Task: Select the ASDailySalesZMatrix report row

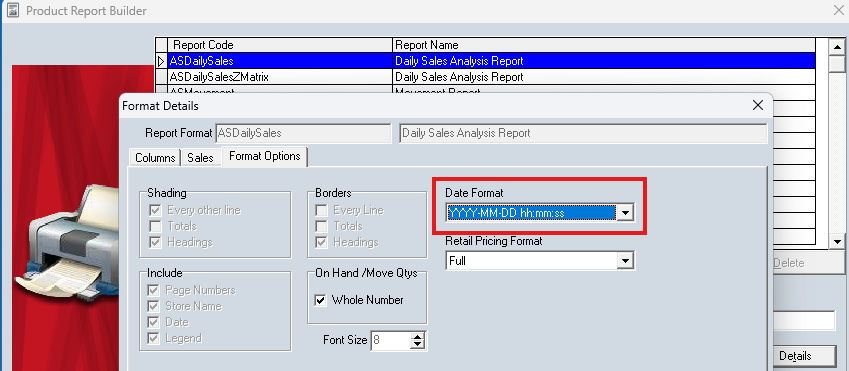Action: (x=491, y=77)
